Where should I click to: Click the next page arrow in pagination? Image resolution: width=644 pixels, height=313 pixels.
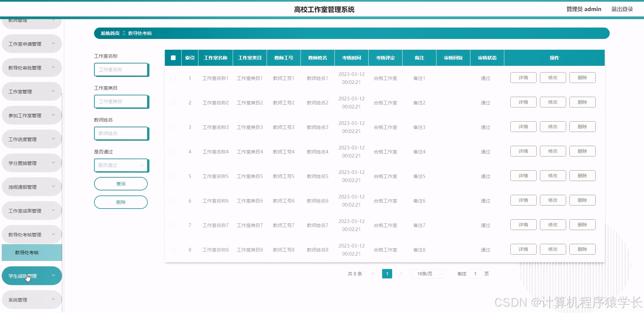pyautogui.click(x=402, y=274)
